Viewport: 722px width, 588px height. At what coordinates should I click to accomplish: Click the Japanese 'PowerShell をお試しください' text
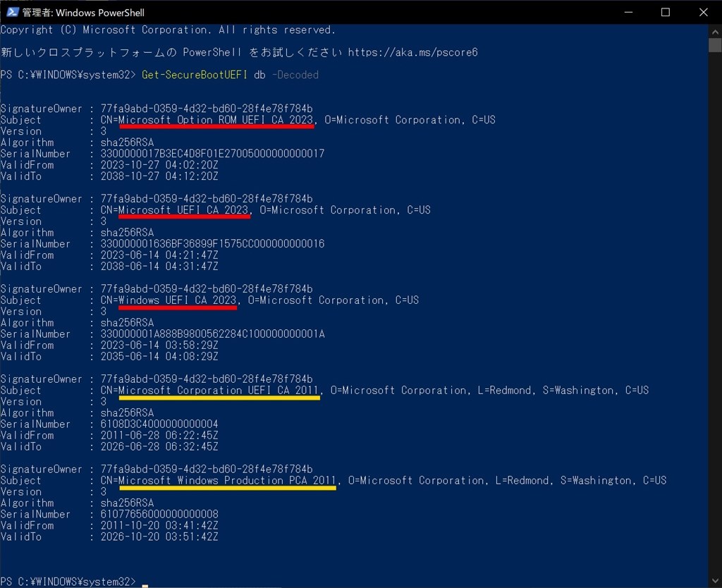click(x=262, y=52)
